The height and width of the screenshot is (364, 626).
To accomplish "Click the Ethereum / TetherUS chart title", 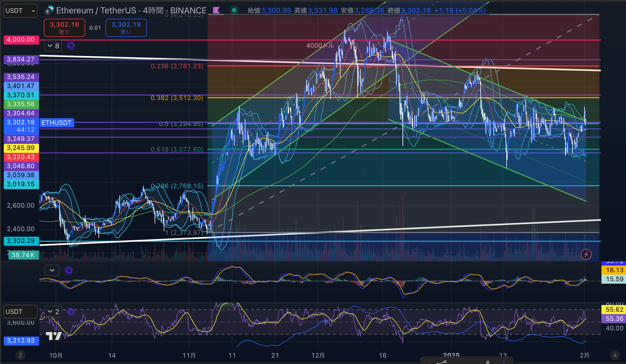I will [x=131, y=10].
